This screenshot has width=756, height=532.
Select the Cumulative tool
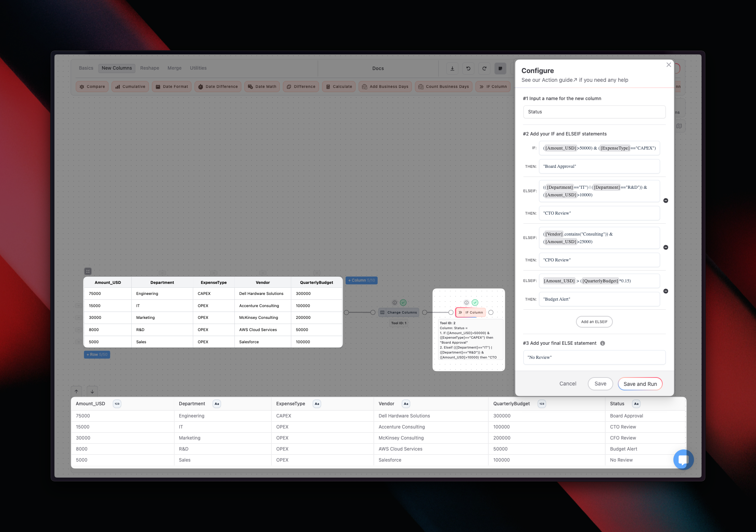[x=130, y=87]
